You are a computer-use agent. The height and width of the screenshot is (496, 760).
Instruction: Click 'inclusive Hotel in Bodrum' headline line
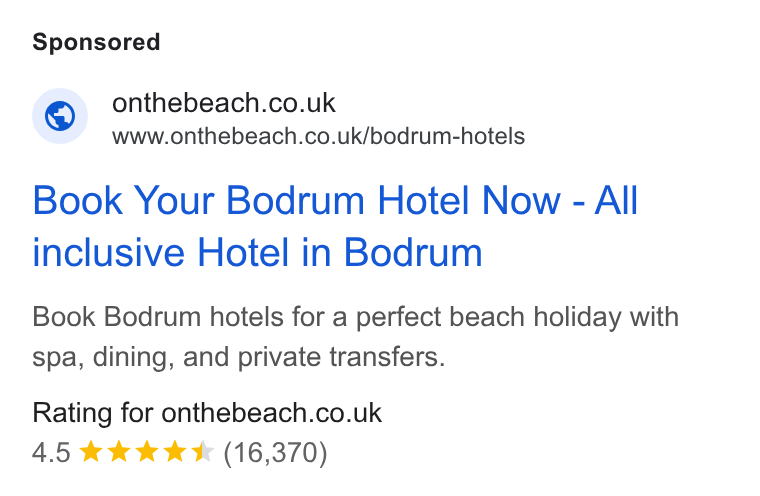pyautogui.click(x=257, y=253)
